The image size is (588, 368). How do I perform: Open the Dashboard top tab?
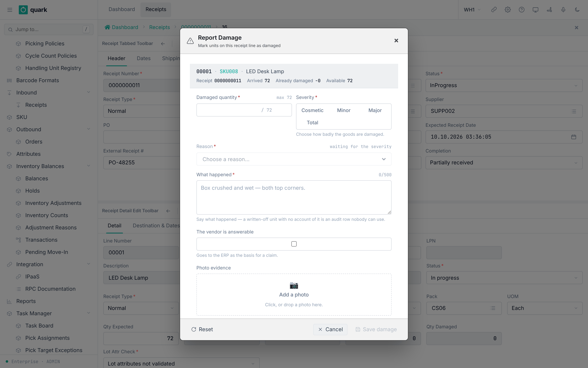(121, 9)
